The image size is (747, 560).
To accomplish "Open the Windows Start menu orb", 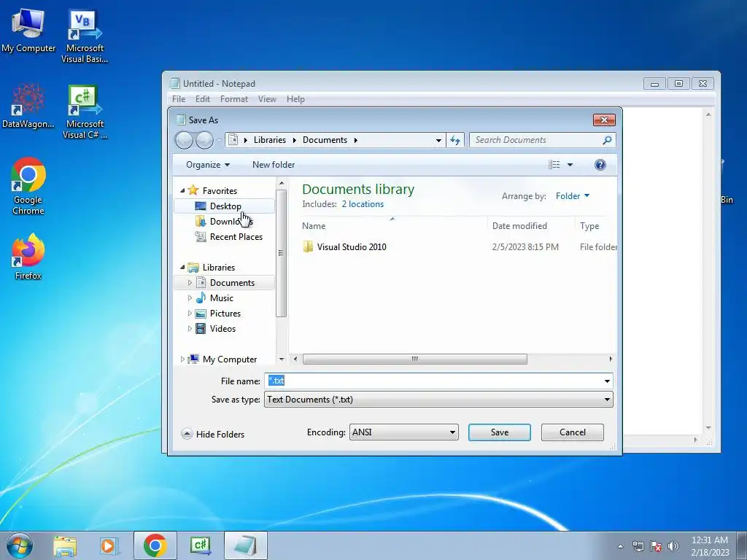I will (20, 545).
